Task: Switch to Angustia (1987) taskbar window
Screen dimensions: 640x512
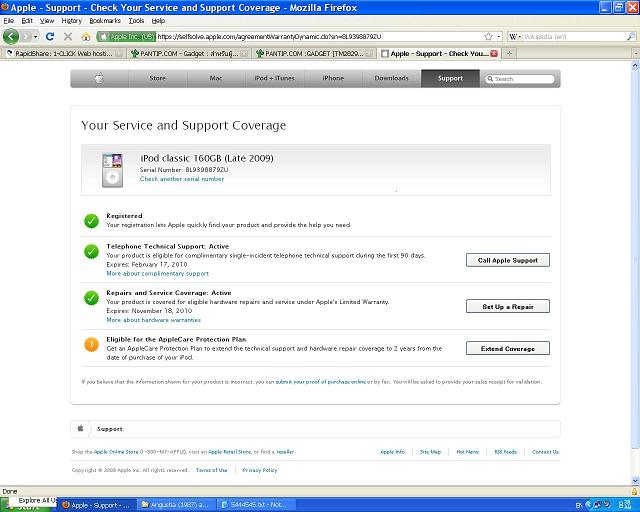Action: [176, 505]
